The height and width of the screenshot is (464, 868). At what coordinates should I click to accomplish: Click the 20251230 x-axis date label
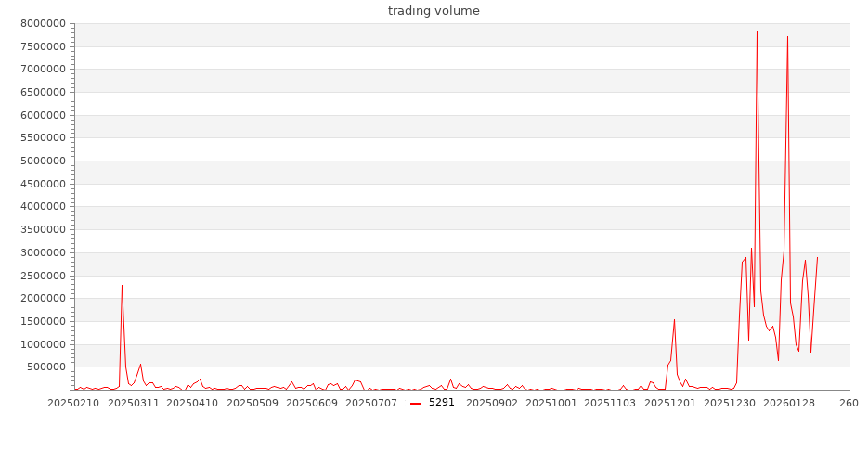click(730, 403)
